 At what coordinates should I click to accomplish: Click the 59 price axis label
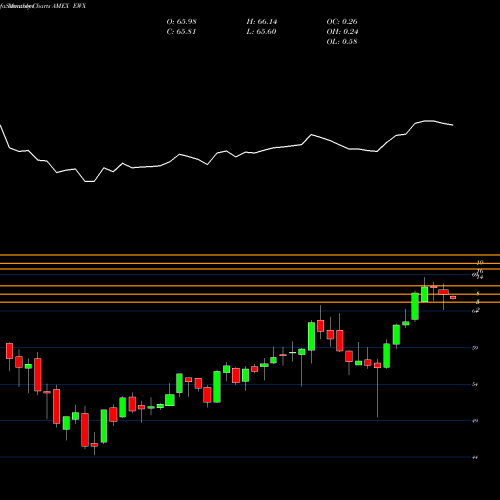click(x=475, y=348)
